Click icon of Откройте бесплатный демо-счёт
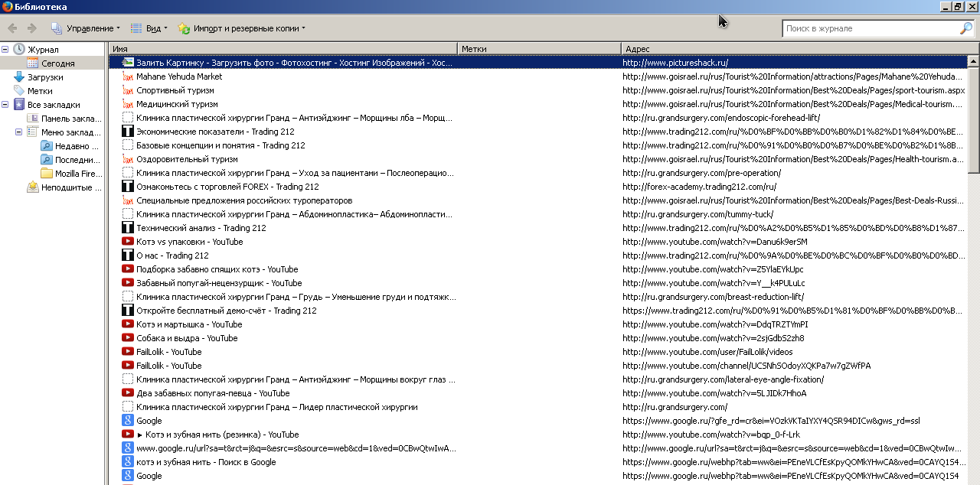980x485 pixels. click(x=128, y=311)
